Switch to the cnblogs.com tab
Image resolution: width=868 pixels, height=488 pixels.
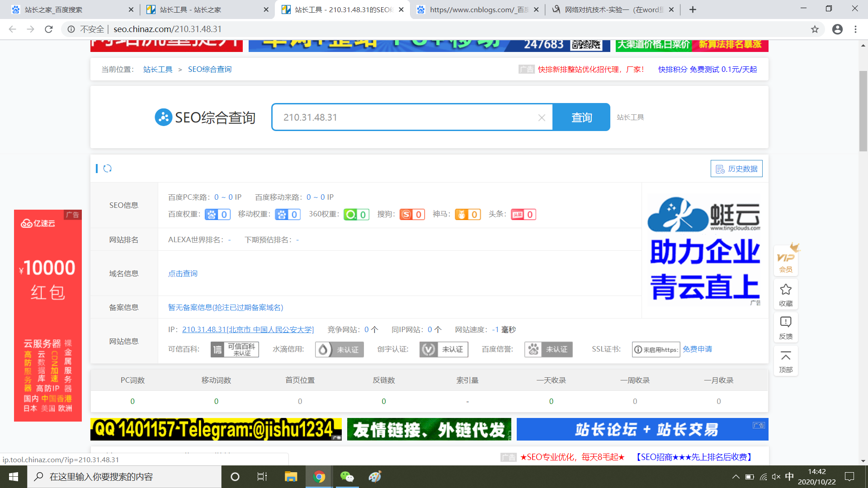(x=475, y=9)
